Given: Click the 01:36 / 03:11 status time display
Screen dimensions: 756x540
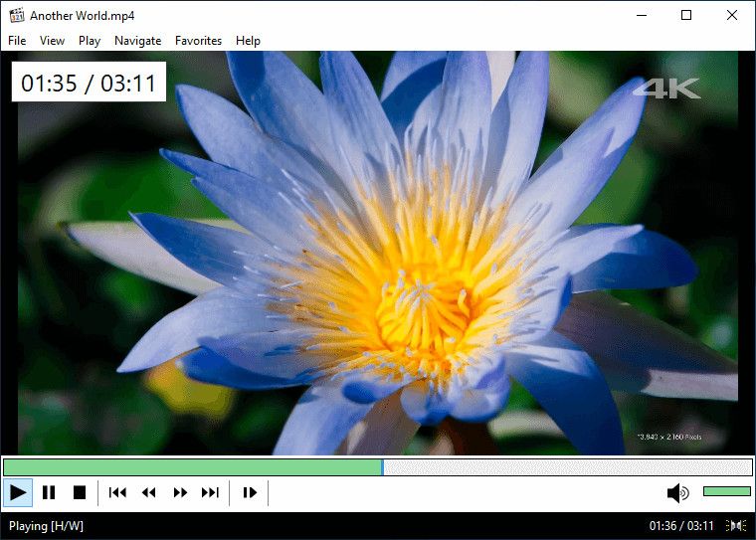Looking at the screenshot, I should pyautogui.click(x=681, y=525).
